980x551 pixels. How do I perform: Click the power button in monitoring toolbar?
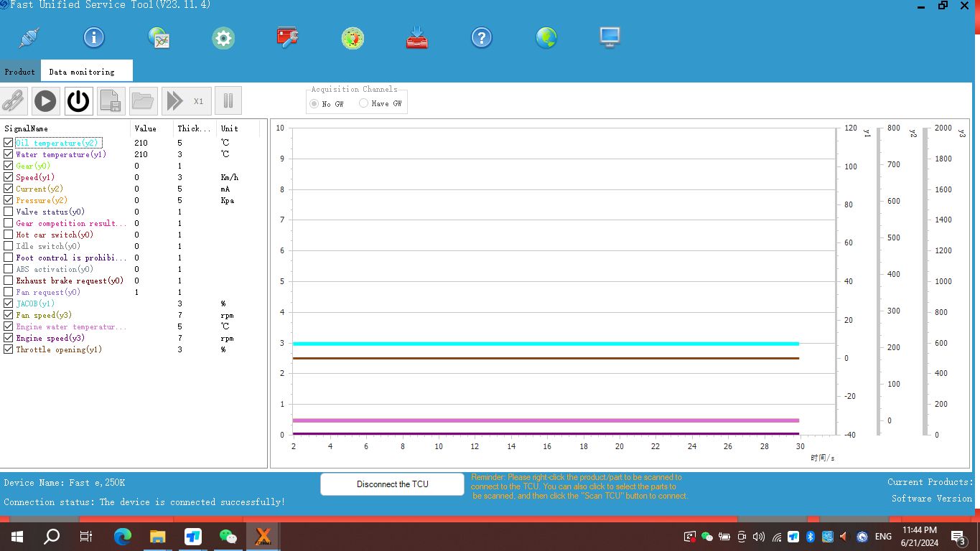pos(78,101)
